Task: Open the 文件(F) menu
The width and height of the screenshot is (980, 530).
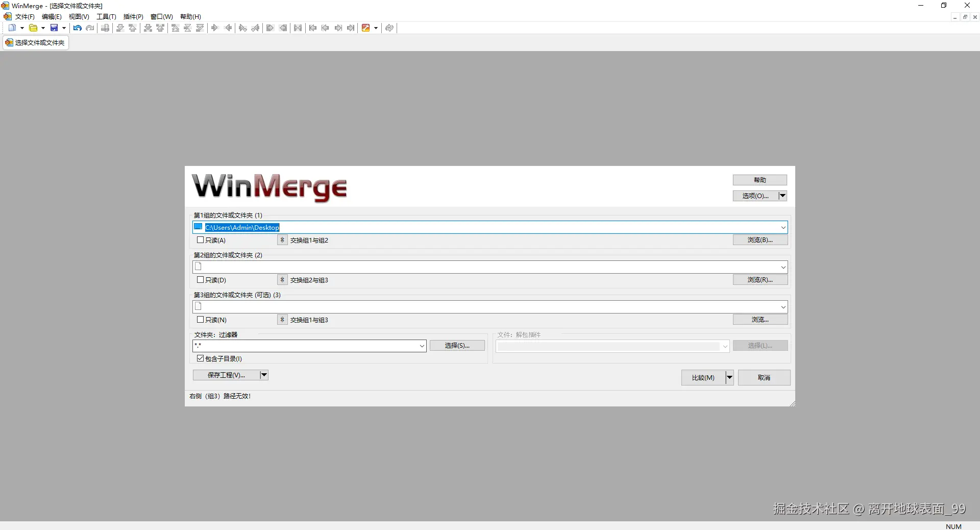Action: pos(25,17)
